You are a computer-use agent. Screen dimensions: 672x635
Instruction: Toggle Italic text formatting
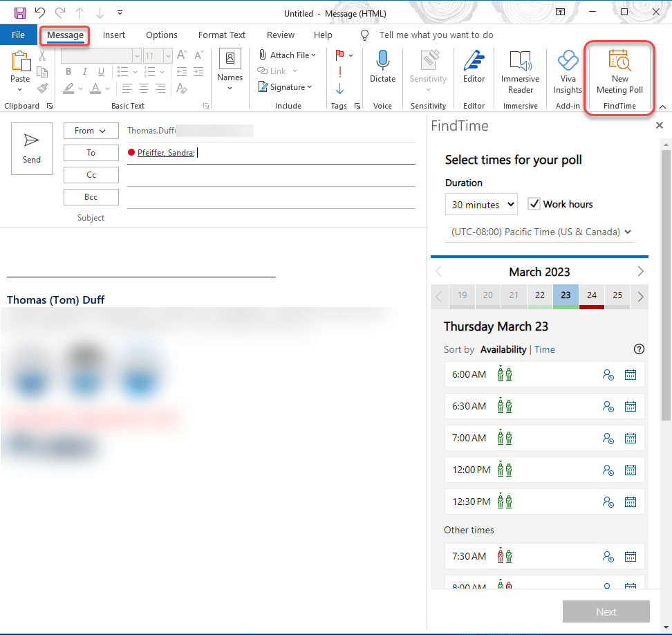click(86, 72)
